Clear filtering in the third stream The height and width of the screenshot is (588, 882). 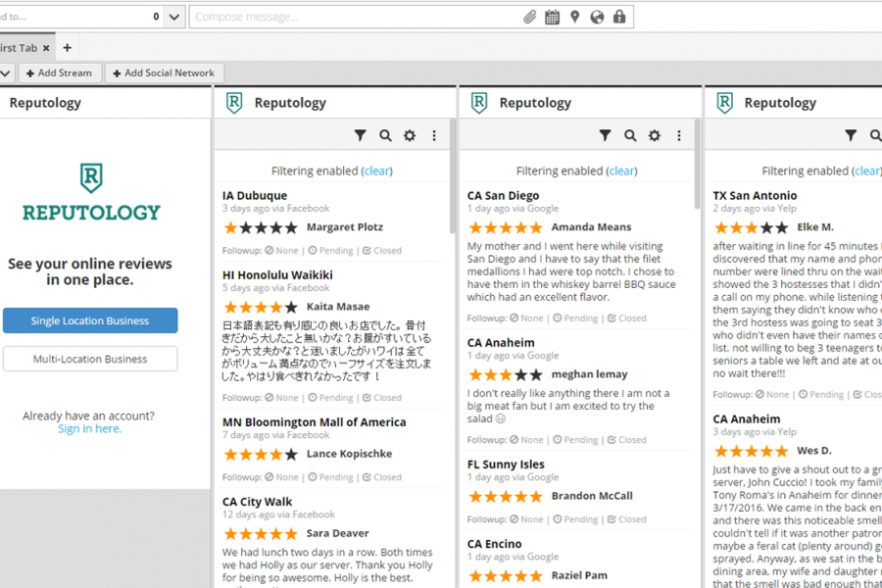621,171
